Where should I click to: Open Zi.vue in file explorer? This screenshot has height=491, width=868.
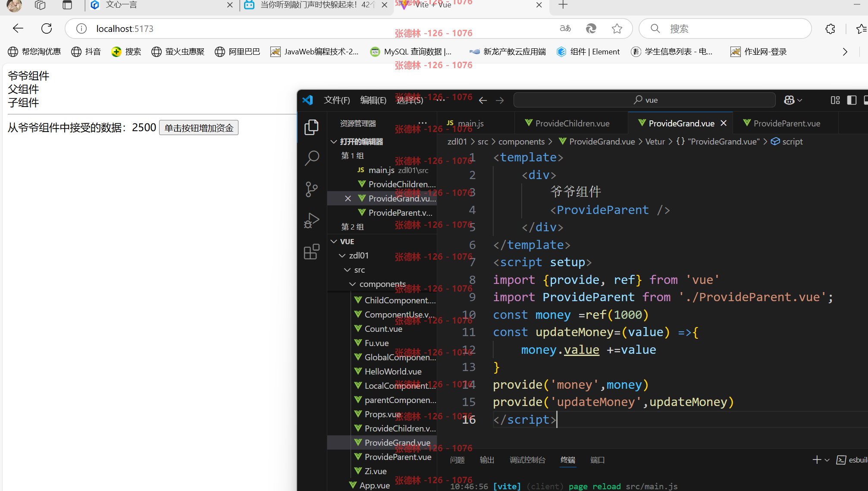(x=376, y=471)
